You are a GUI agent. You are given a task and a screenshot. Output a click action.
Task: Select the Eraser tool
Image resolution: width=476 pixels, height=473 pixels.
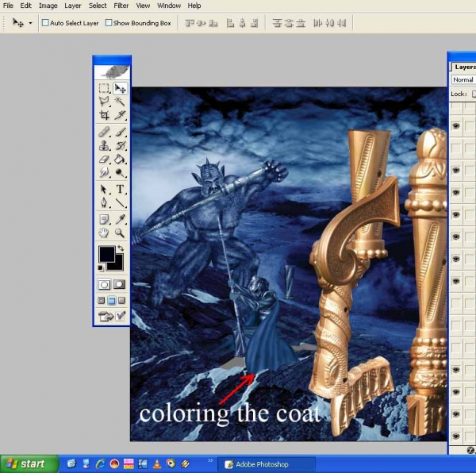(104, 159)
